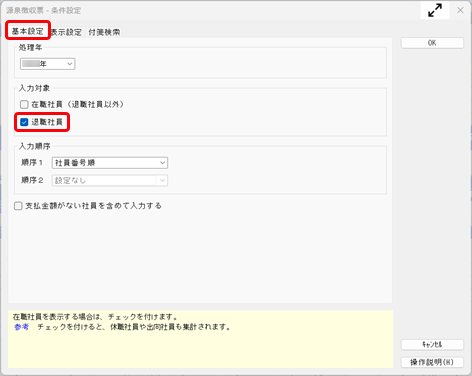The image size is (472, 376).
Task: Open the 順序1 社員番号順 dropdown
Action: point(110,163)
